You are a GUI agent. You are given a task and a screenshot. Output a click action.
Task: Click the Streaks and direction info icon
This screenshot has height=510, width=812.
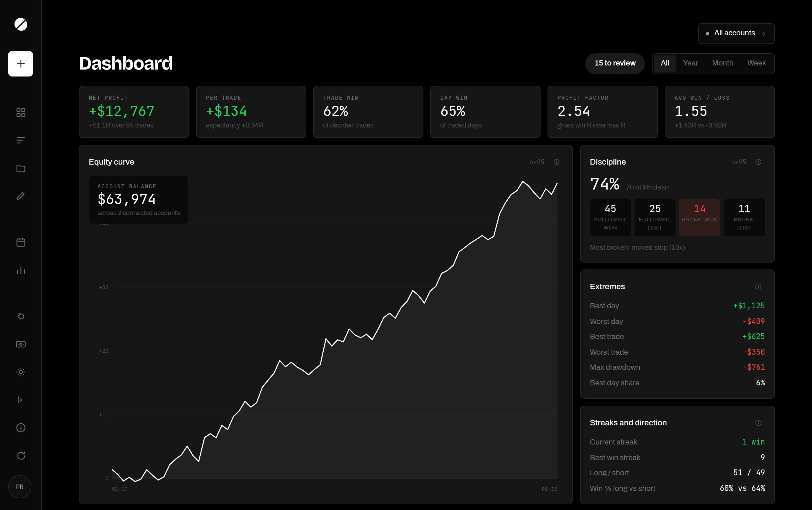click(758, 423)
